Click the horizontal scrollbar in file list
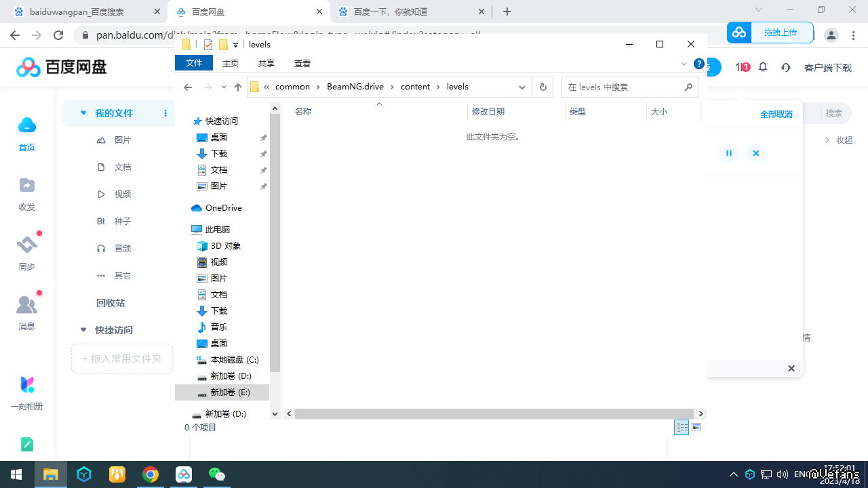 click(494, 413)
